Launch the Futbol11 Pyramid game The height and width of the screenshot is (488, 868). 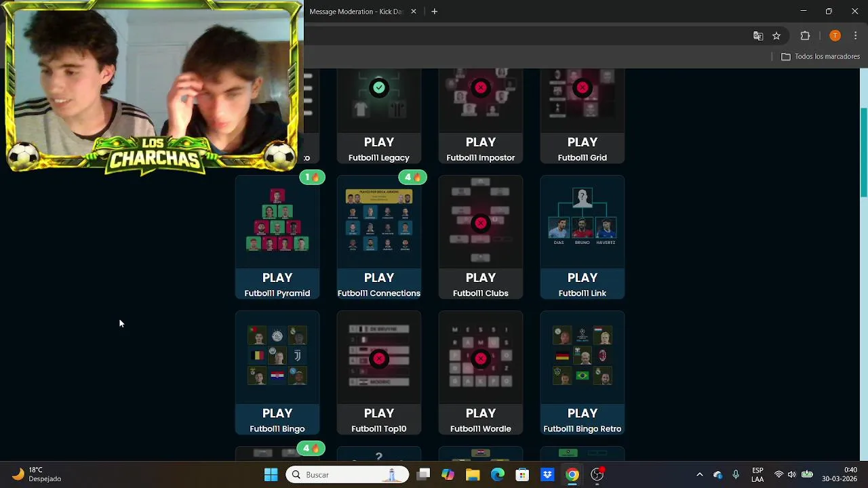click(277, 237)
